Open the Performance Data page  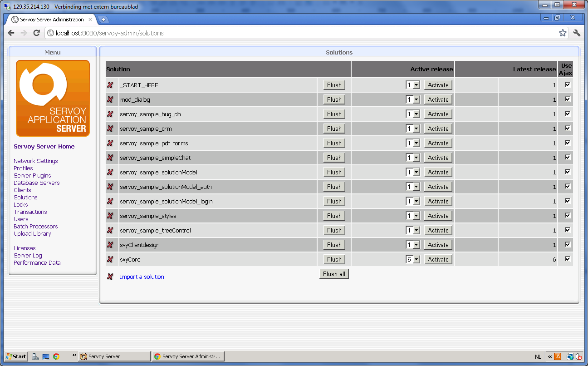pos(37,263)
